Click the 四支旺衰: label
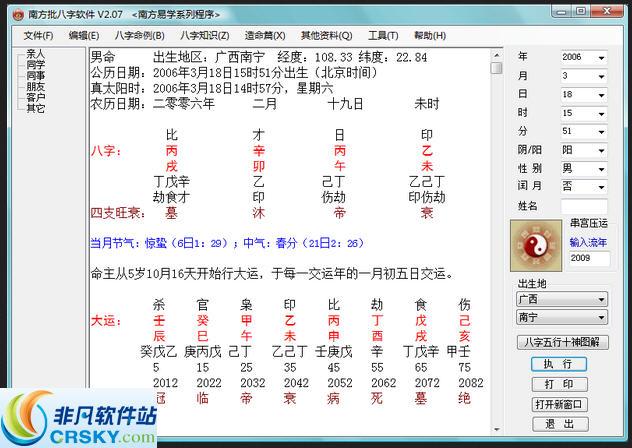632x448 pixels. click(118, 213)
